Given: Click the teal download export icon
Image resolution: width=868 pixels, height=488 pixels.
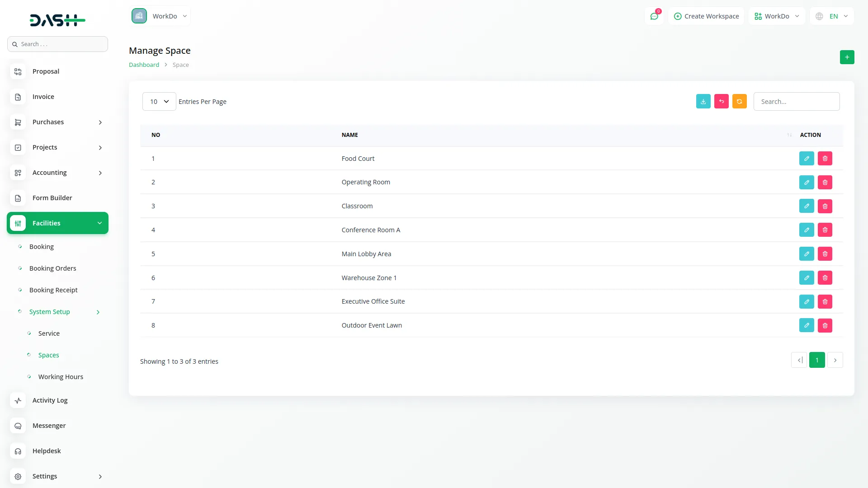Looking at the screenshot, I should point(703,102).
